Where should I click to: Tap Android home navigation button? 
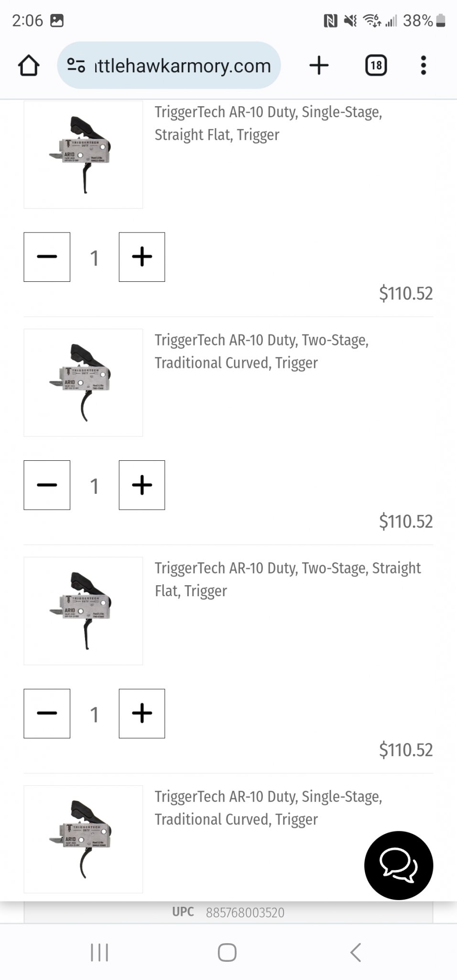tap(227, 952)
